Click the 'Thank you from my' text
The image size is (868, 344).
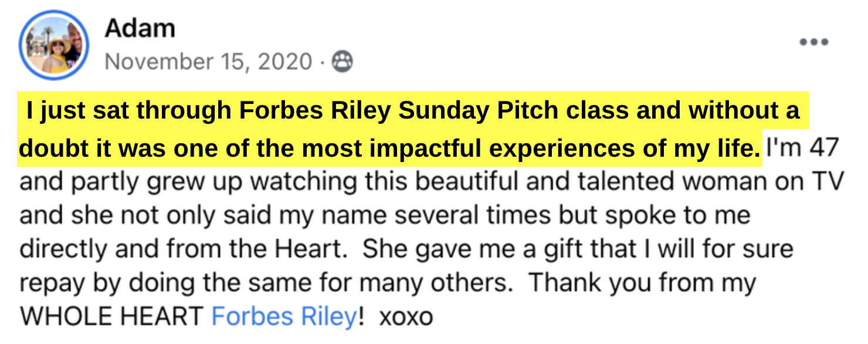(x=642, y=284)
